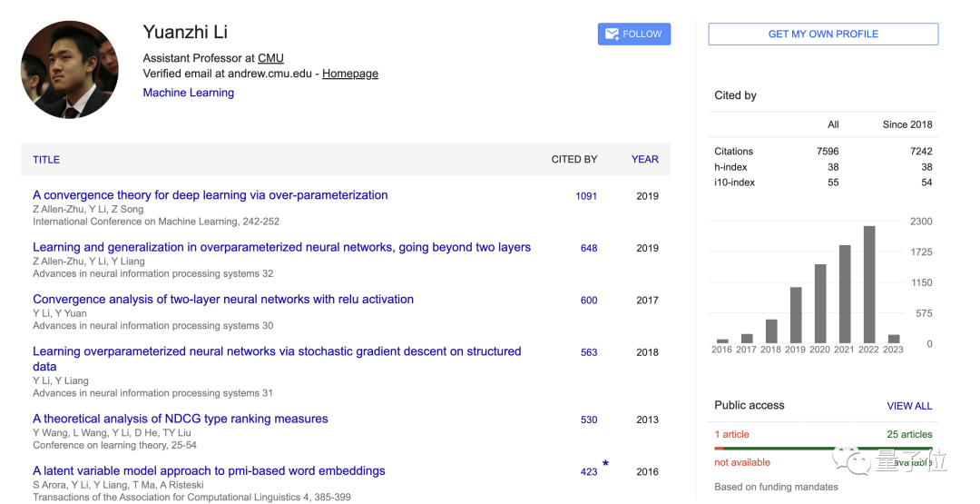Open the 1091 citations count link
The image size is (980, 504).
[x=586, y=196]
